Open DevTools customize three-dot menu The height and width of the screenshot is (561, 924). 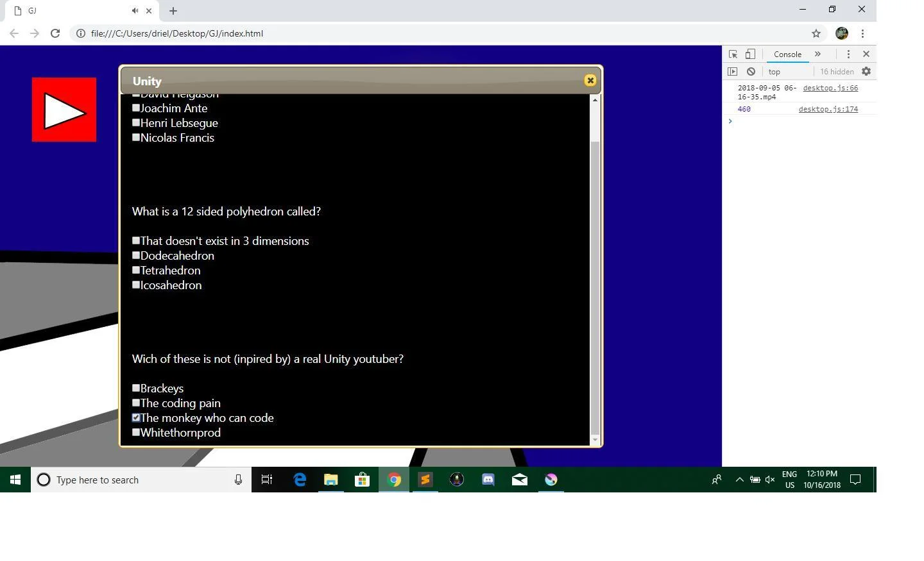pyautogui.click(x=848, y=54)
